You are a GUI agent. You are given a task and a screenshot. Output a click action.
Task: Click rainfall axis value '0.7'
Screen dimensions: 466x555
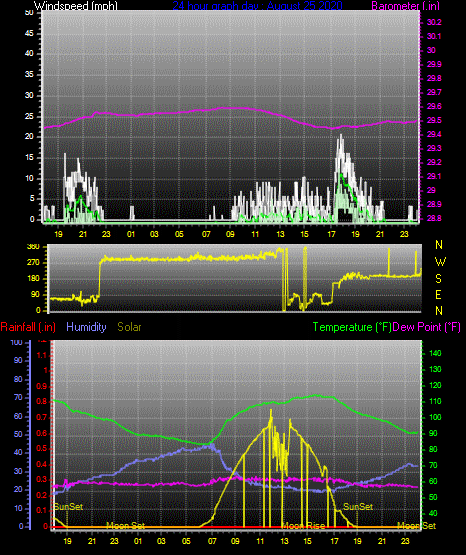click(42, 418)
